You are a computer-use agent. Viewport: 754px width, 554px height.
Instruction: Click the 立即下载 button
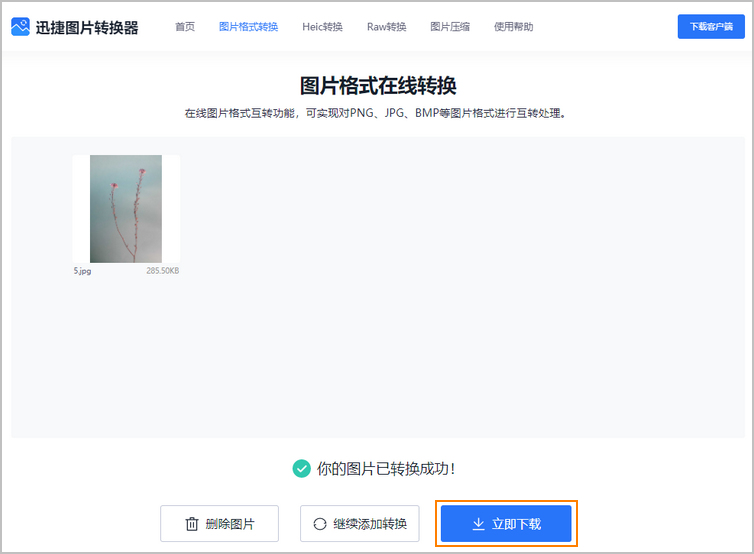(506, 523)
